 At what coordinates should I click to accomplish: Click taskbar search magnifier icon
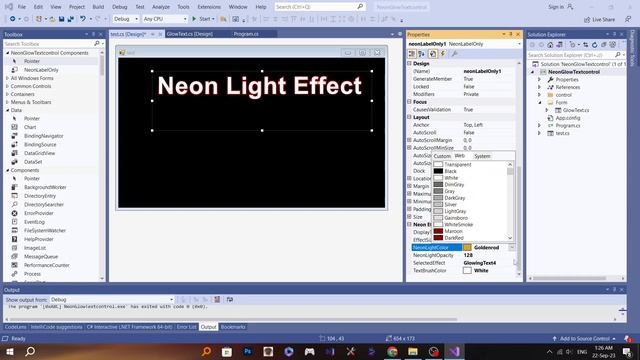[x=30, y=351]
